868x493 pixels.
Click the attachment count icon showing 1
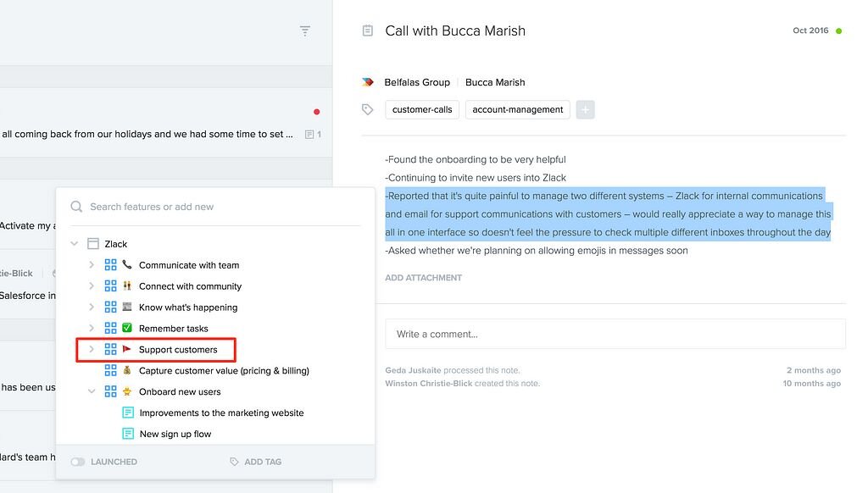(311, 134)
